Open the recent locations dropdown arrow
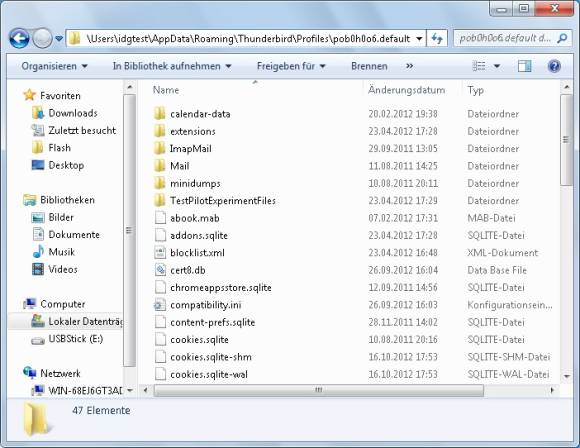Image resolution: width=580 pixels, height=448 pixels. [x=59, y=38]
